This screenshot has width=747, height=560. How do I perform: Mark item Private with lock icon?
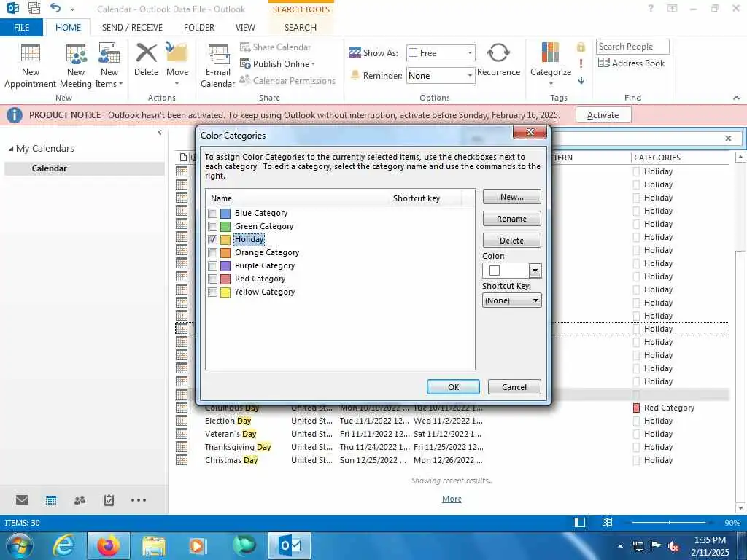[x=581, y=47]
